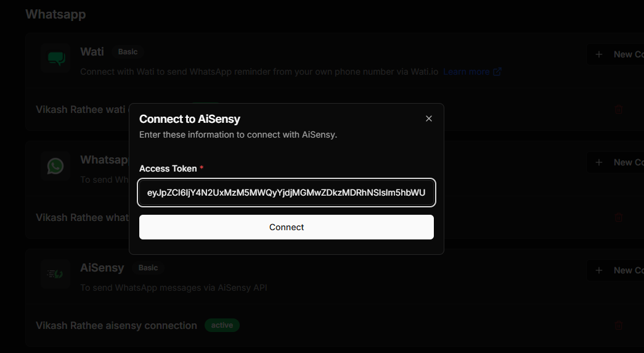Click the AiSensy logo icon

click(55, 274)
